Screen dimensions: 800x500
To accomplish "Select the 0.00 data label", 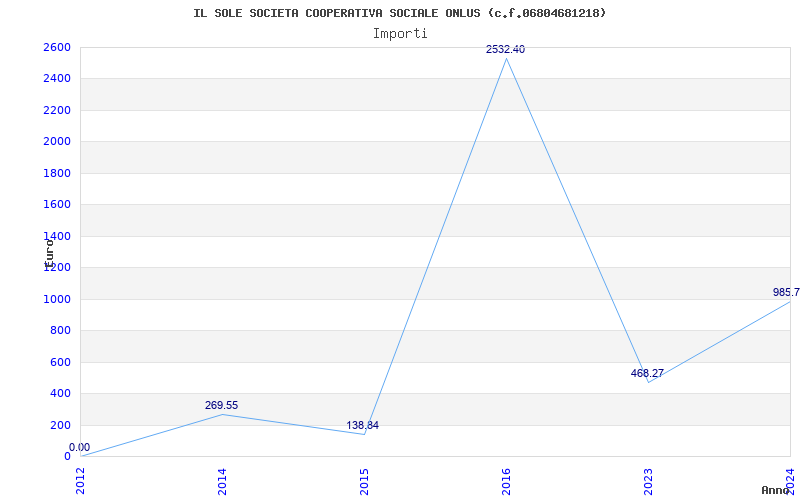I will [x=80, y=447].
